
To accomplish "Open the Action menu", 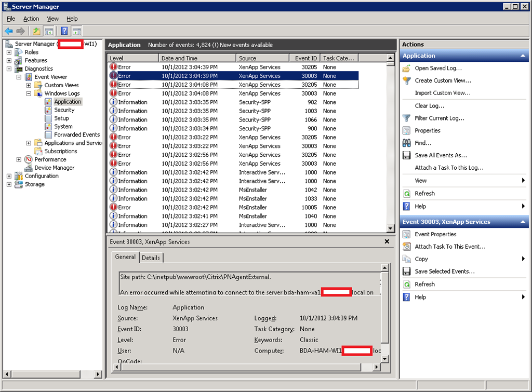I will tap(31, 19).
